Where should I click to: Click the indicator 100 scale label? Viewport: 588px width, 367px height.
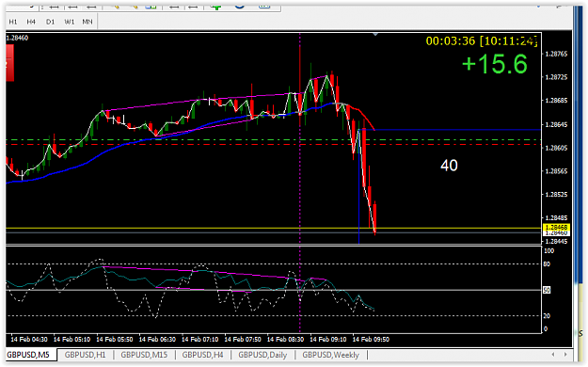548,251
